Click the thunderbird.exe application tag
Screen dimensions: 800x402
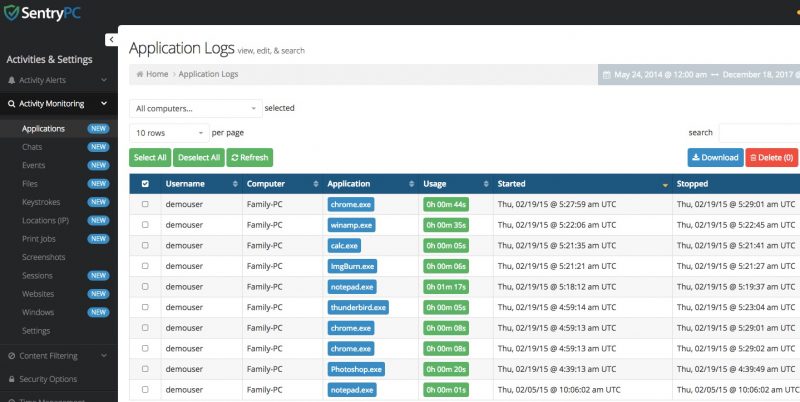pos(358,308)
